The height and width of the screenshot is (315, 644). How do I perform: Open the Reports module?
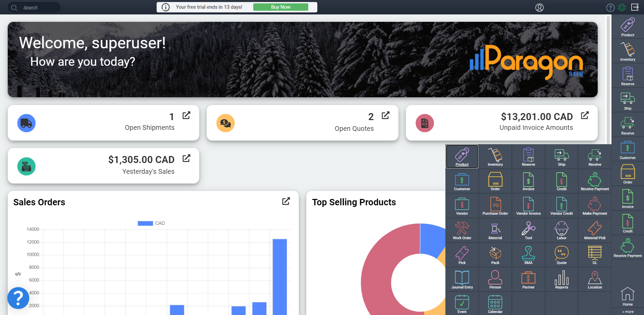coord(561,279)
